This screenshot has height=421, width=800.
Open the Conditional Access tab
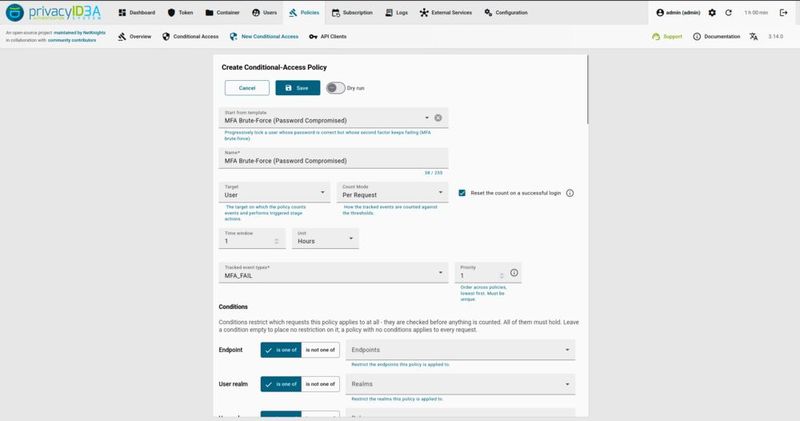click(190, 37)
